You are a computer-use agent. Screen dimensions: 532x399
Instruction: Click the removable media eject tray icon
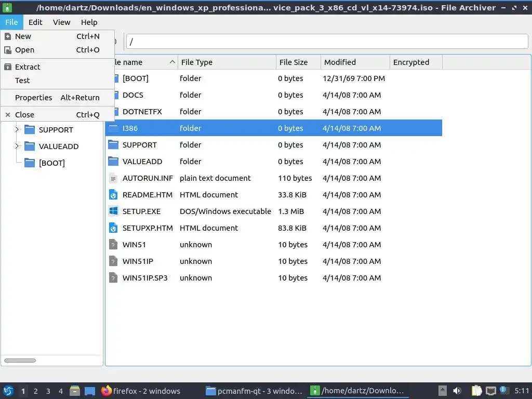(442, 391)
